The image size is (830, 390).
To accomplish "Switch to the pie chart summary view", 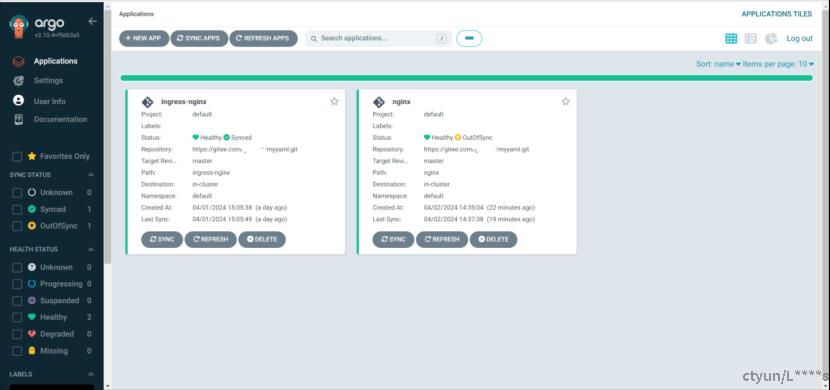I will coord(771,39).
